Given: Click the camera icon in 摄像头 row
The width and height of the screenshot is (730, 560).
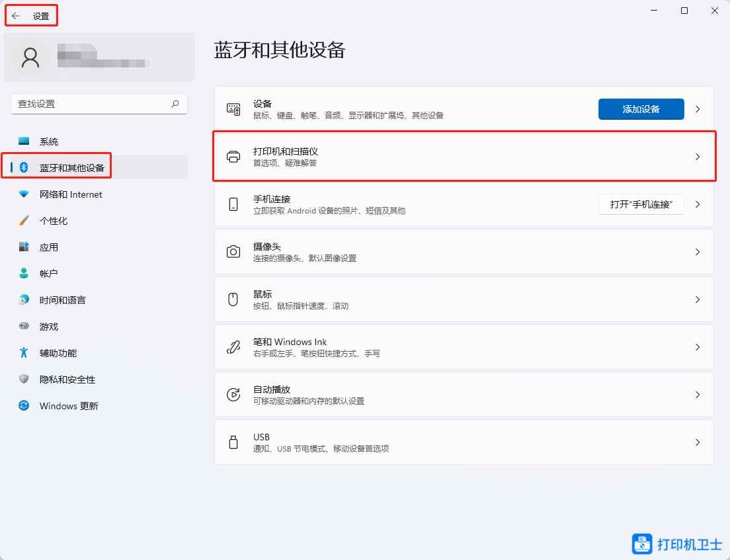Looking at the screenshot, I should click(233, 252).
